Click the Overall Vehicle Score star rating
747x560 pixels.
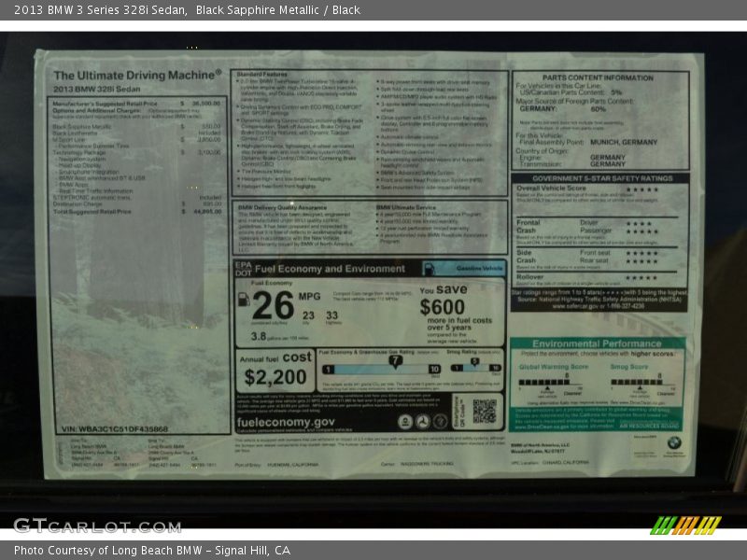pos(641,189)
